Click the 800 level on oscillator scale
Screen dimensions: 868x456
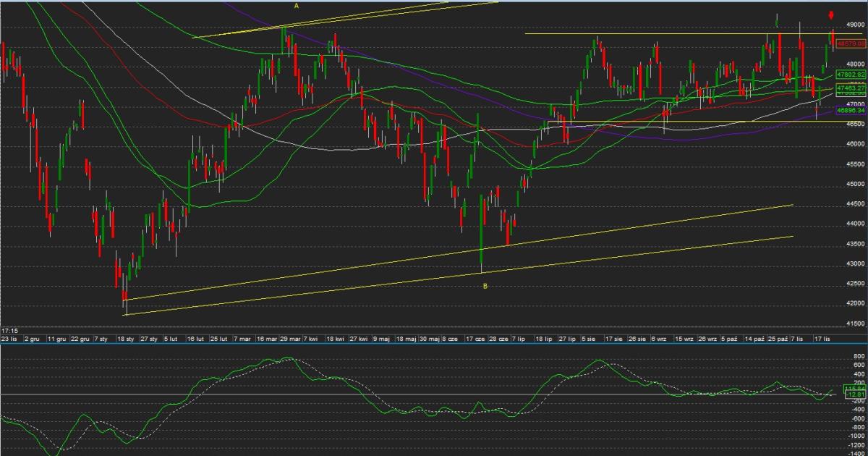click(858, 357)
